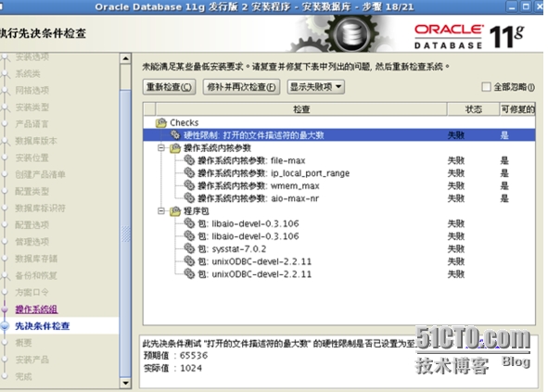Click the 重新检查 button
Screen dimensions: 548x392
point(169,86)
